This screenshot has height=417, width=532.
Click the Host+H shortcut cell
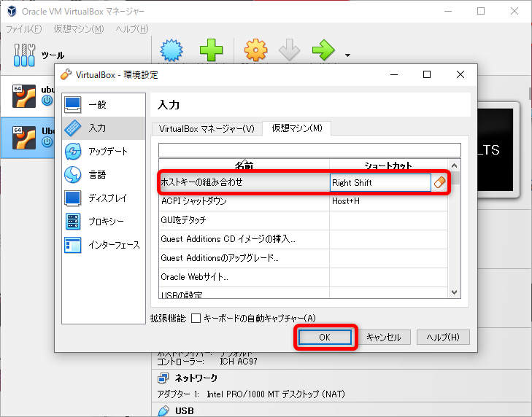pyautogui.click(x=388, y=201)
